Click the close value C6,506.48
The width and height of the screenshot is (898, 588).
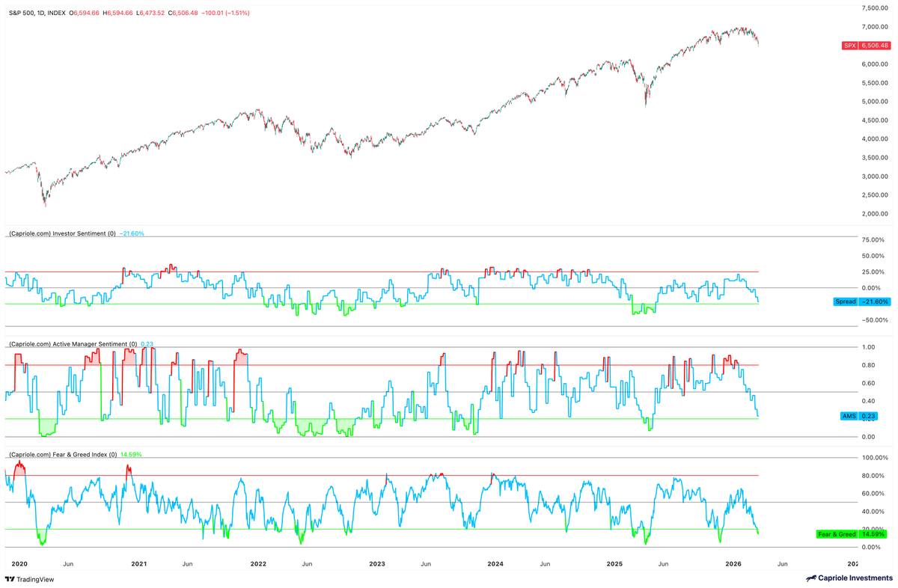(183, 13)
